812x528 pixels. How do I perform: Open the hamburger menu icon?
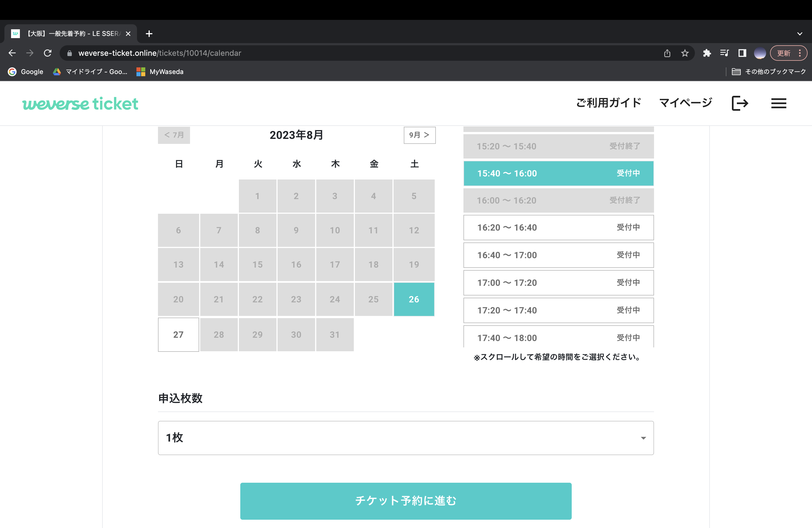click(x=779, y=103)
